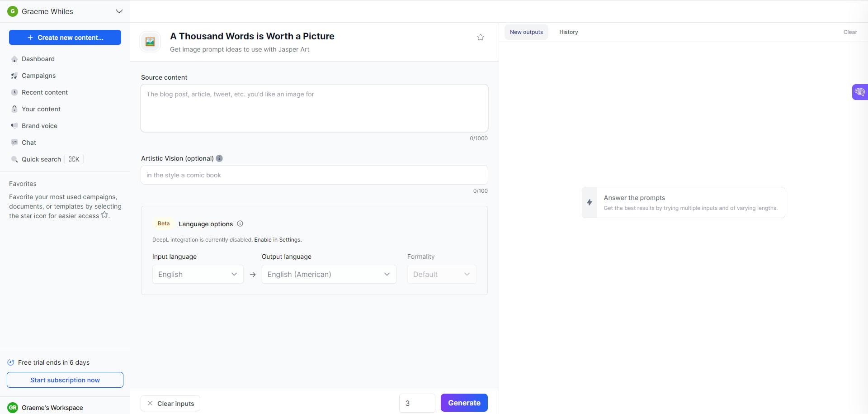868x414 pixels.
Task: Open Recent content
Action: [44, 92]
